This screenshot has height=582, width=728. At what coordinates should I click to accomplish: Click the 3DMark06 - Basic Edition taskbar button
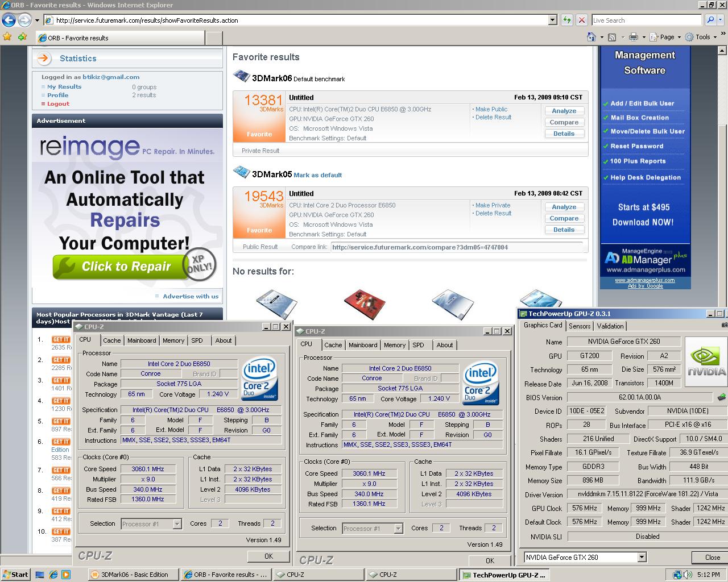(x=133, y=575)
